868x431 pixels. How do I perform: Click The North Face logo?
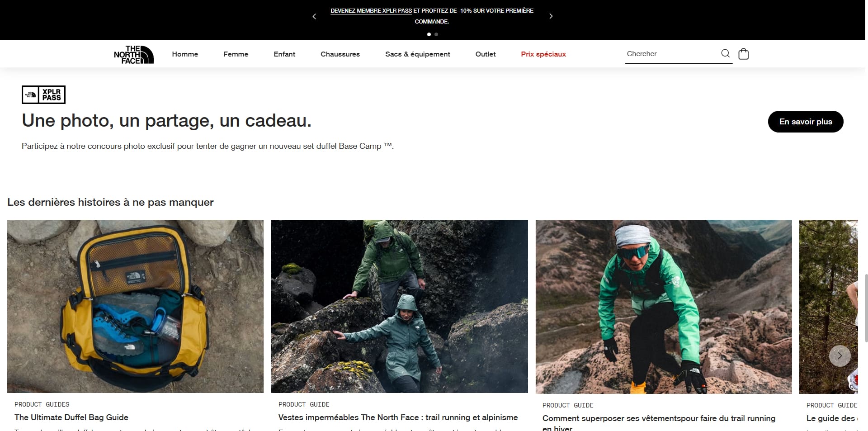pos(134,54)
